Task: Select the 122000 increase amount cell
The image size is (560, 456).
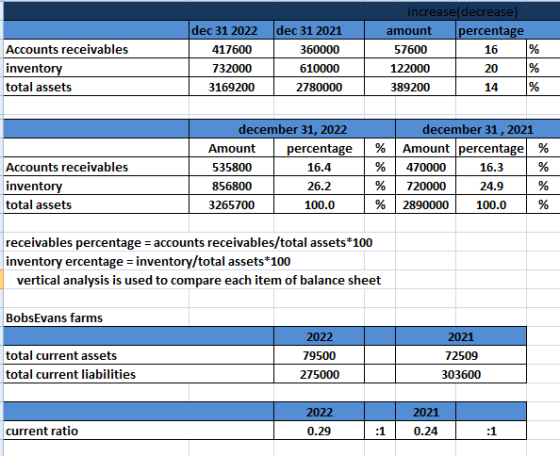Action: [x=410, y=68]
